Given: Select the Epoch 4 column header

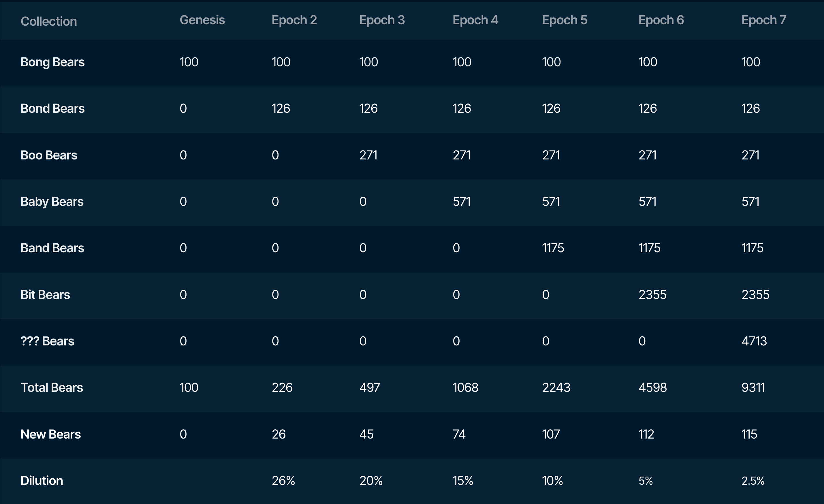Looking at the screenshot, I should [x=475, y=20].
